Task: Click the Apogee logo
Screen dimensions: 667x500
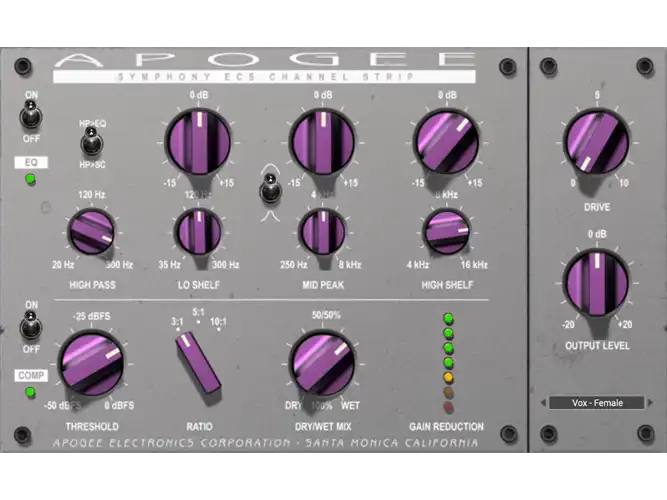Action: [264, 60]
